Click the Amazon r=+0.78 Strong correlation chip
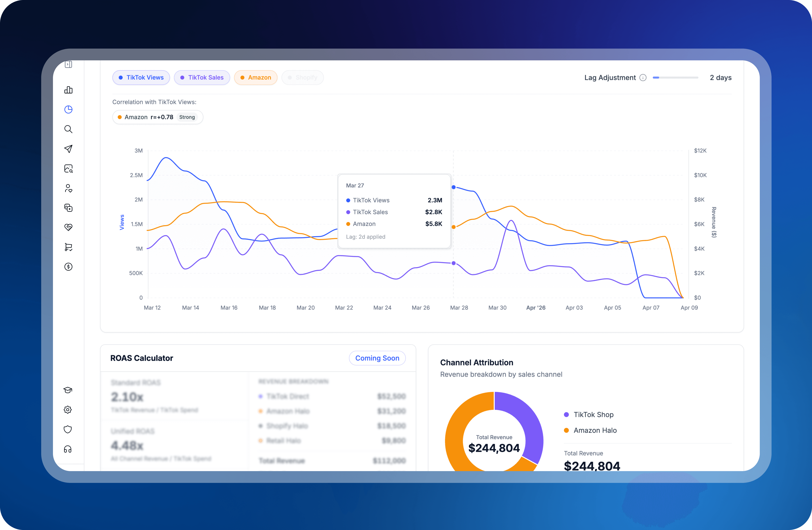The image size is (812, 530). click(158, 117)
